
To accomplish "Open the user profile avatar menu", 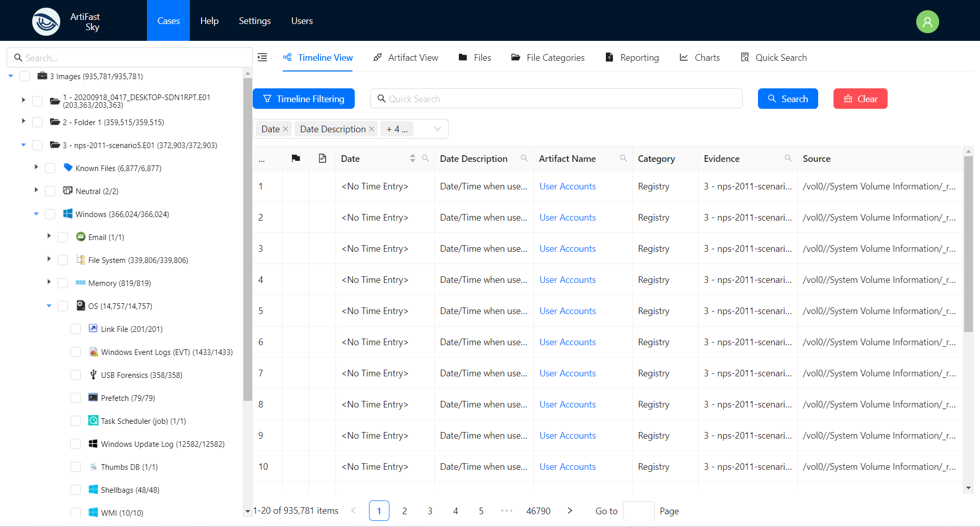I will click(x=927, y=21).
